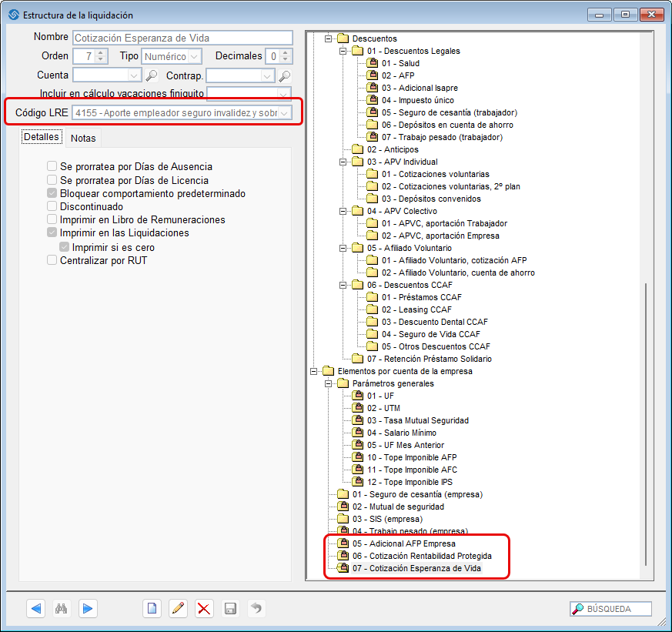Increase the Orden value with up arrow
The image size is (672, 632).
point(101,52)
